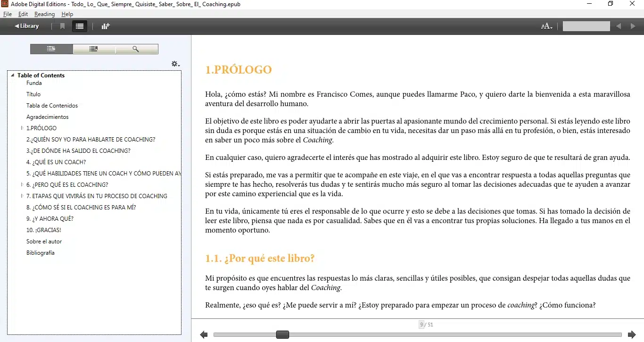Open the File menu

tap(8, 14)
